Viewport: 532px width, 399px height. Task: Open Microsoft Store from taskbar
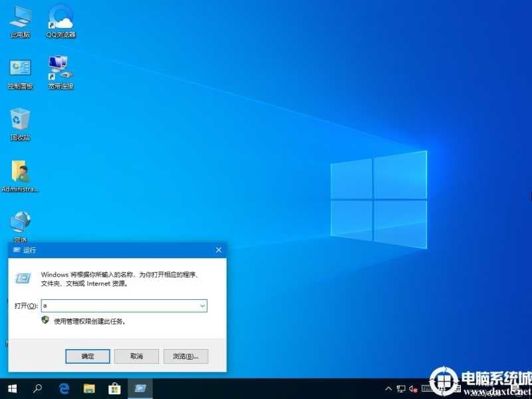[114, 388]
